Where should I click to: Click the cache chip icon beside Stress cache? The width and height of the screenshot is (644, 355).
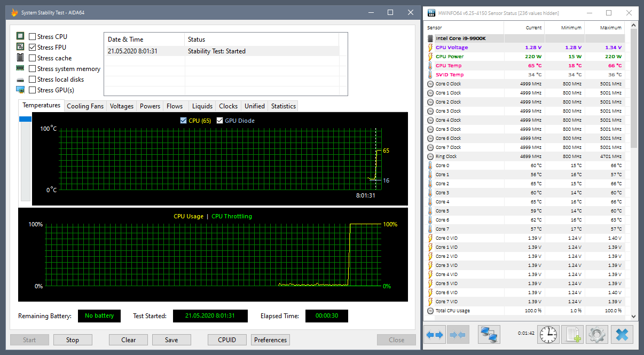pos(20,58)
